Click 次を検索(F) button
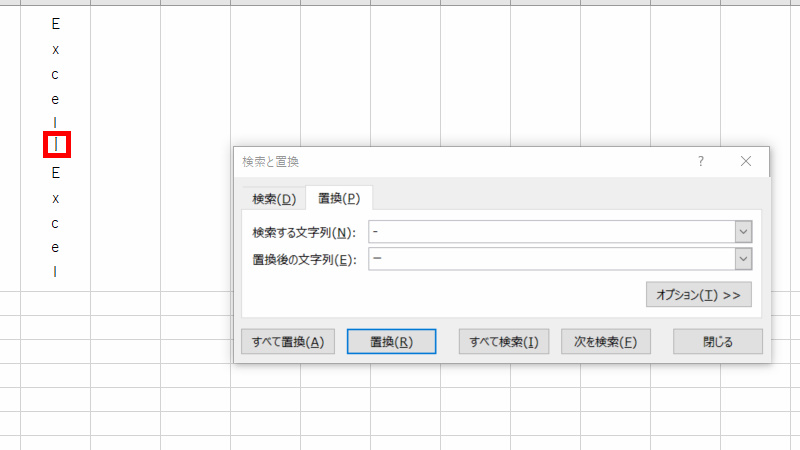800x450 pixels. click(606, 341)
